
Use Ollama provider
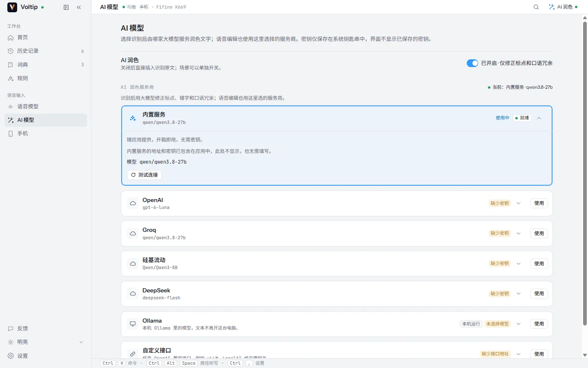539,324
